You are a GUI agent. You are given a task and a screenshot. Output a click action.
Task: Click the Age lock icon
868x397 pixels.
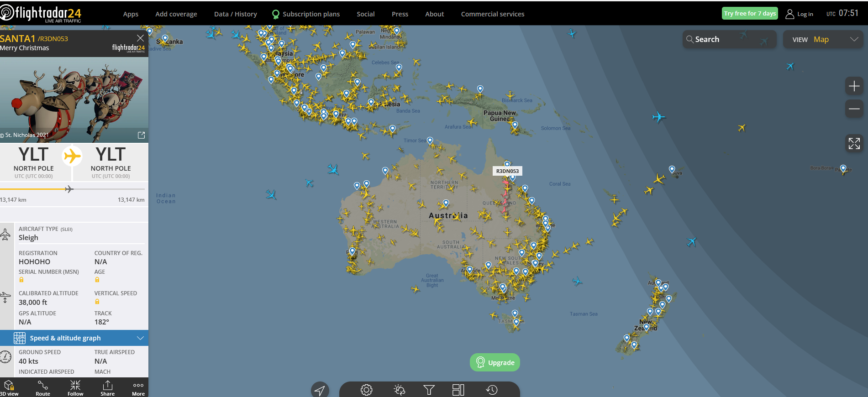[x=97, y=280]
